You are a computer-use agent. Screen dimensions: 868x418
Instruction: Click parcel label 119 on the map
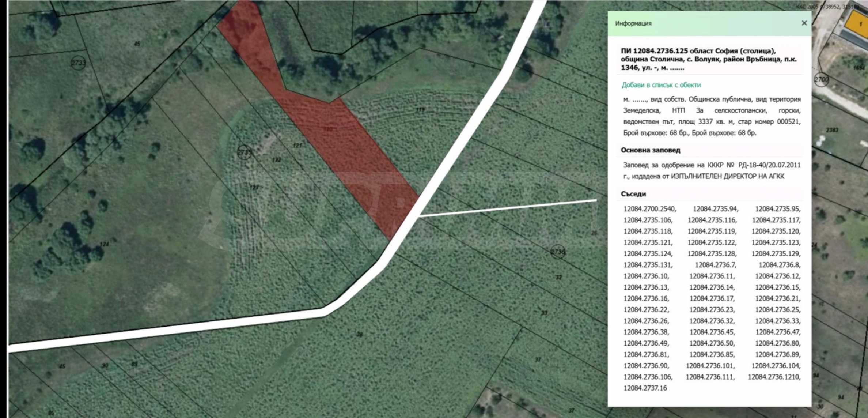[420, 109]
